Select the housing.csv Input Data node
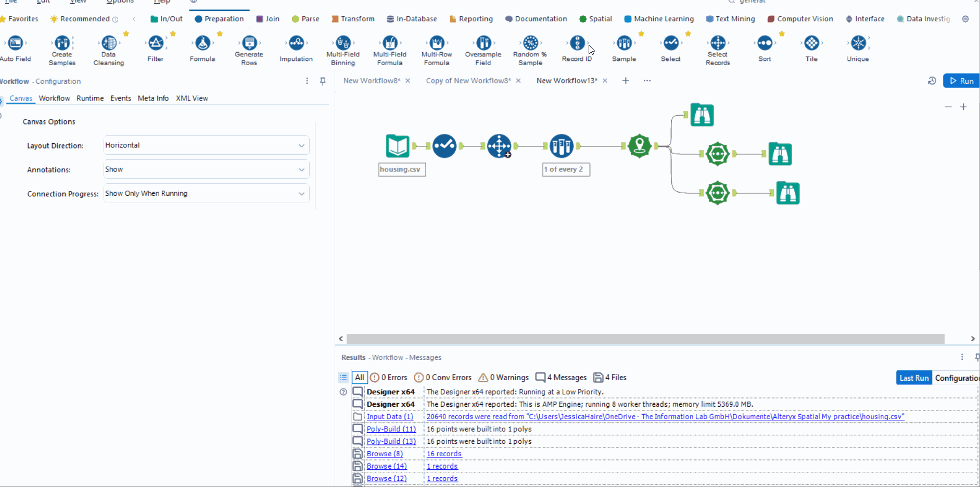 point(398,146)
